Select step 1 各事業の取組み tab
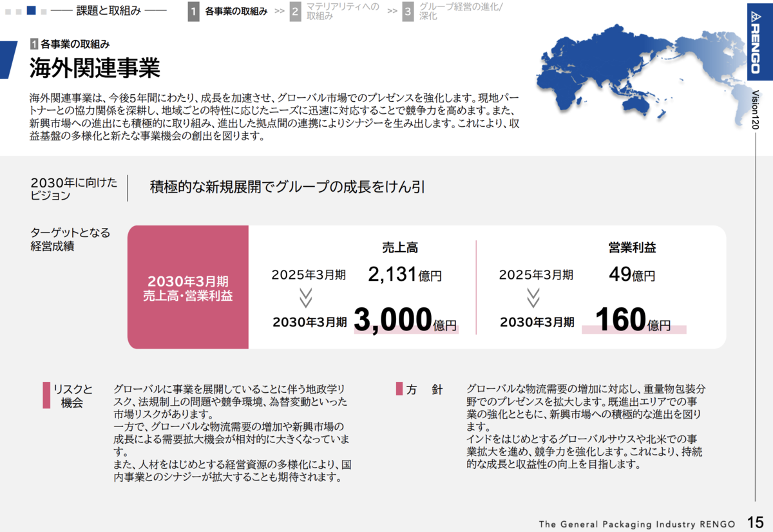The height and width of the screenshot is (532, 773). click(229, 12)
